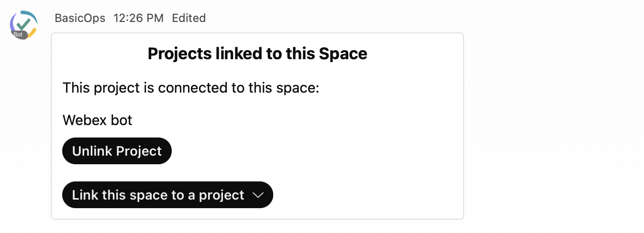Select the Webex bot project name
This screenshot has height=233, width=644.
click(x=97, y=120)
